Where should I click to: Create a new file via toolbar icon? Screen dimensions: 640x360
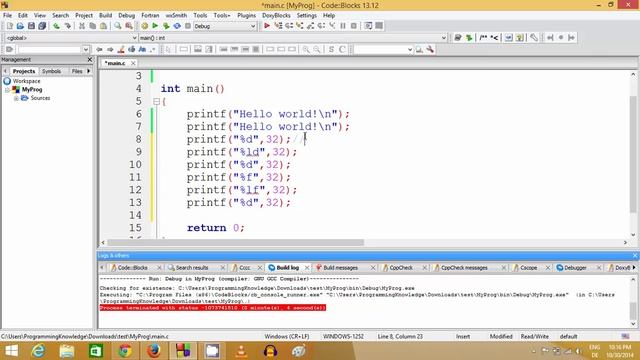9,26
